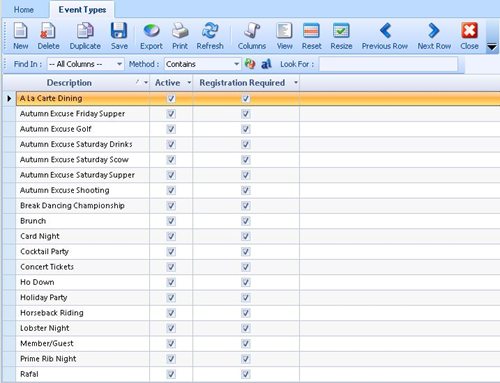Switch to the Home tab

tap(24, 10)
